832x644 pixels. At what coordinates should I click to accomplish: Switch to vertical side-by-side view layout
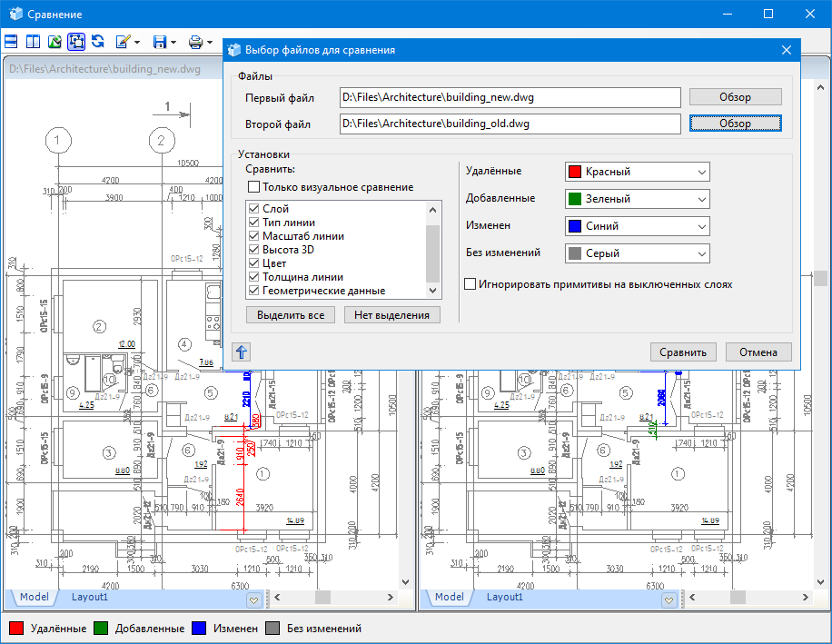point(33,42)
